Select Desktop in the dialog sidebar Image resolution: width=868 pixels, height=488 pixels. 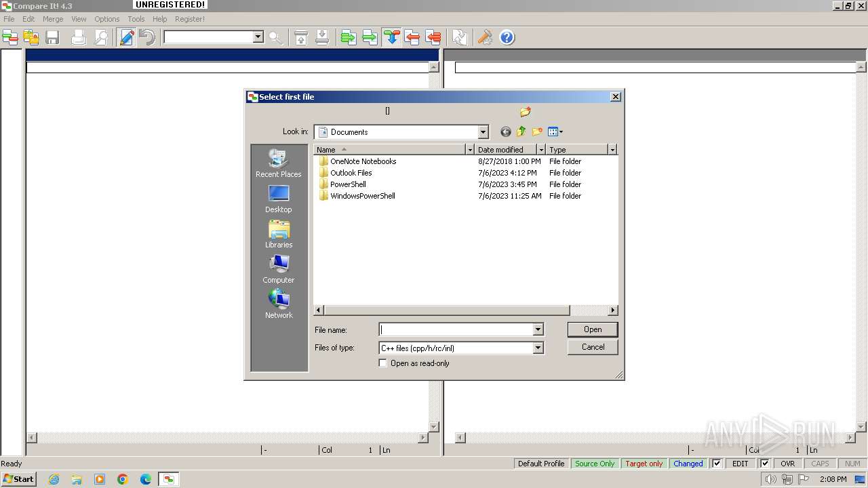pyautogui.click(x=279, y=199)
